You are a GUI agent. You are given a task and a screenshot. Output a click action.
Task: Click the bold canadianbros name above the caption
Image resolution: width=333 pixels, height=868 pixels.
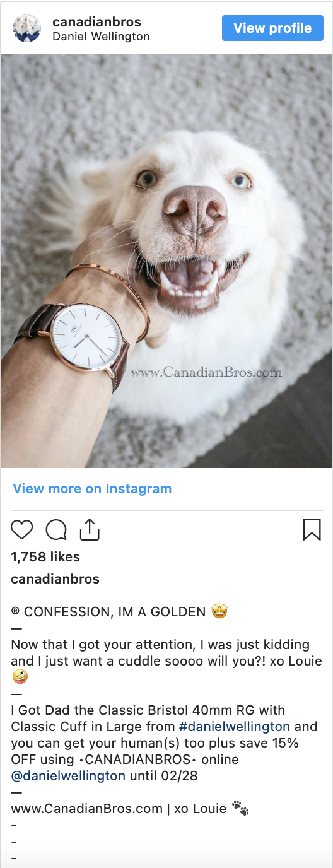tap(56, 579)
